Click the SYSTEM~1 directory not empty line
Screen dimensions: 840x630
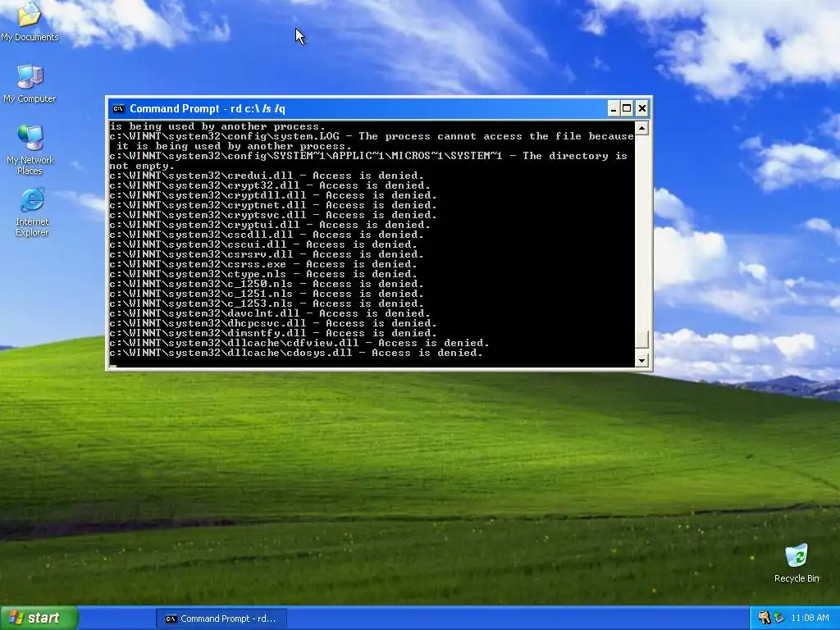[368, 161]
